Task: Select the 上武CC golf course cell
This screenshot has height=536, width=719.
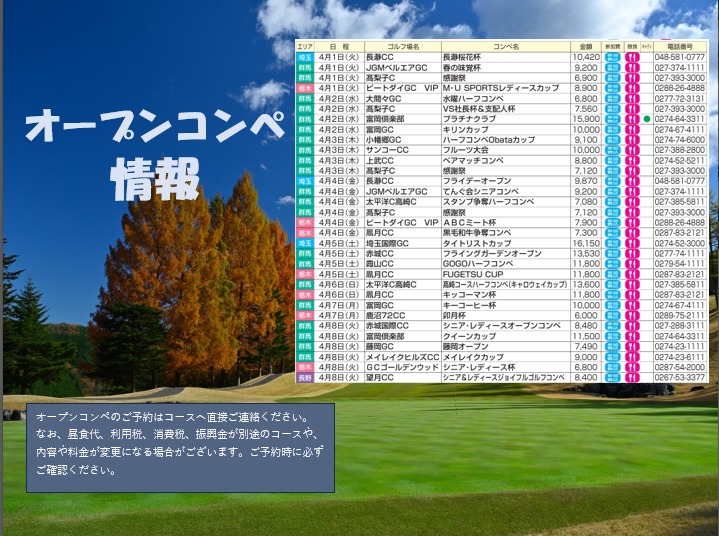Action: click(x=403, y=160)
